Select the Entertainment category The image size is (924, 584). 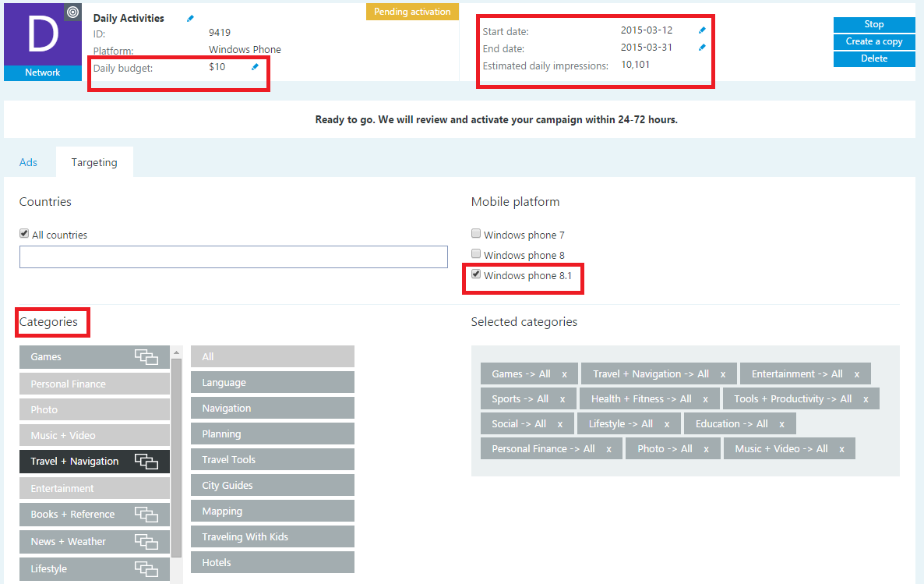[x=94, y=488]
